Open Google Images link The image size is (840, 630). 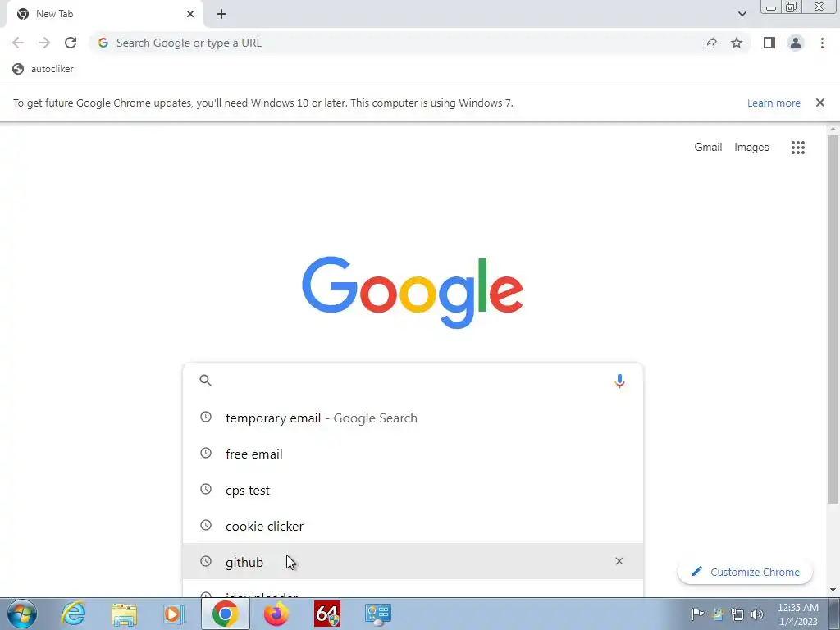point(751,148)
